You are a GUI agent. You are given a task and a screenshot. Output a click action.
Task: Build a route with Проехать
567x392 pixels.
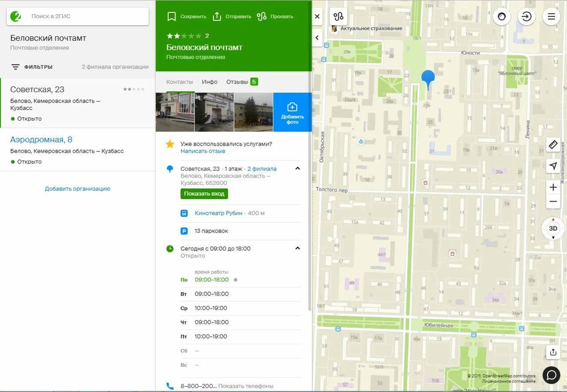tap(275, 16)
